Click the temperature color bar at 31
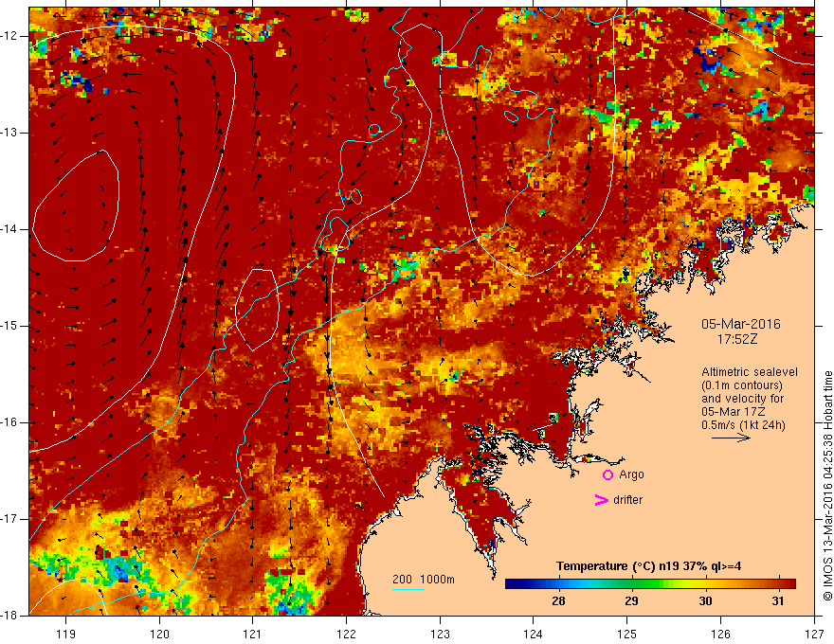 pyautogui.click(x=778, y=584)
